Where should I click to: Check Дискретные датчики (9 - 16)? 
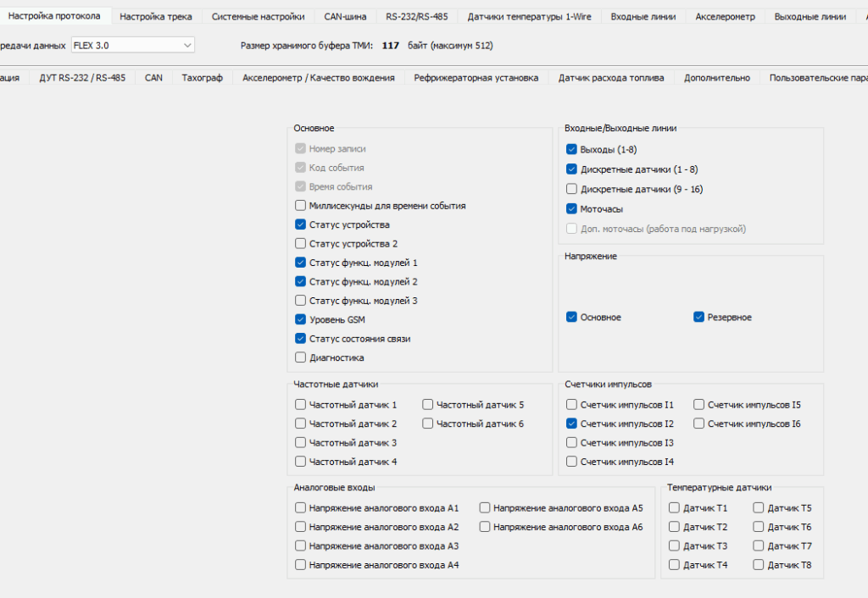point(572,189)
